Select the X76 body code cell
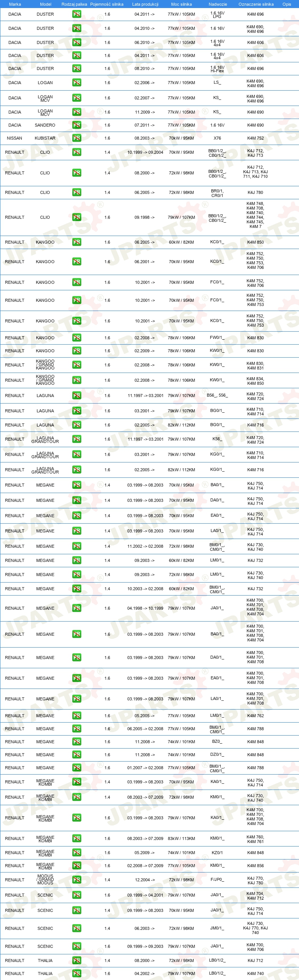The width and height of the screenshot is (299, 980). [217, 138]
